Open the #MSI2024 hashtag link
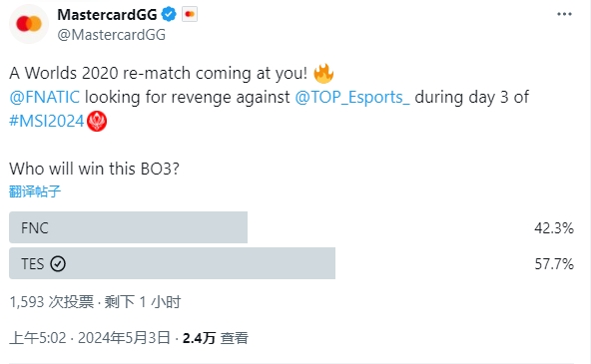Viewport: 591px width, 364px height. point(46,122)
